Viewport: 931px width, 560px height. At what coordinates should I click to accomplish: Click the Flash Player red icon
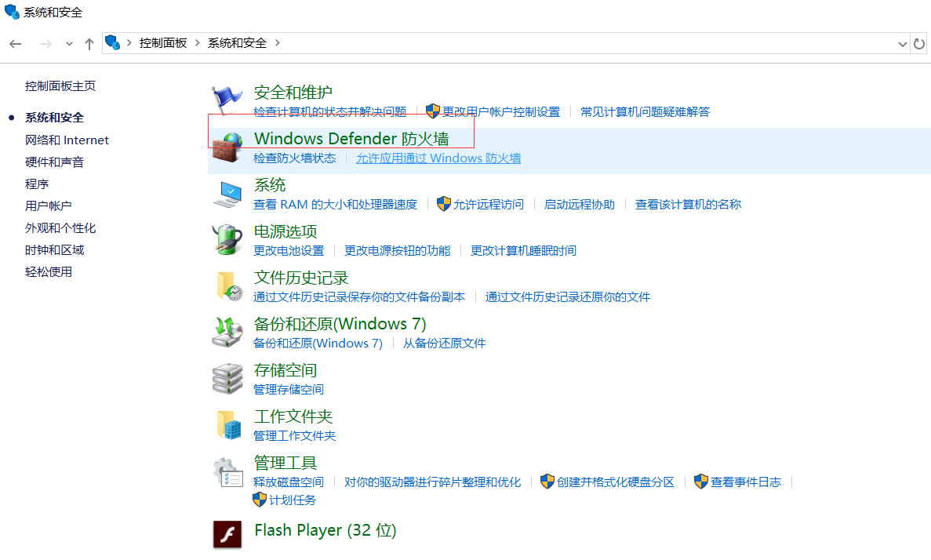tap(227, 534)
